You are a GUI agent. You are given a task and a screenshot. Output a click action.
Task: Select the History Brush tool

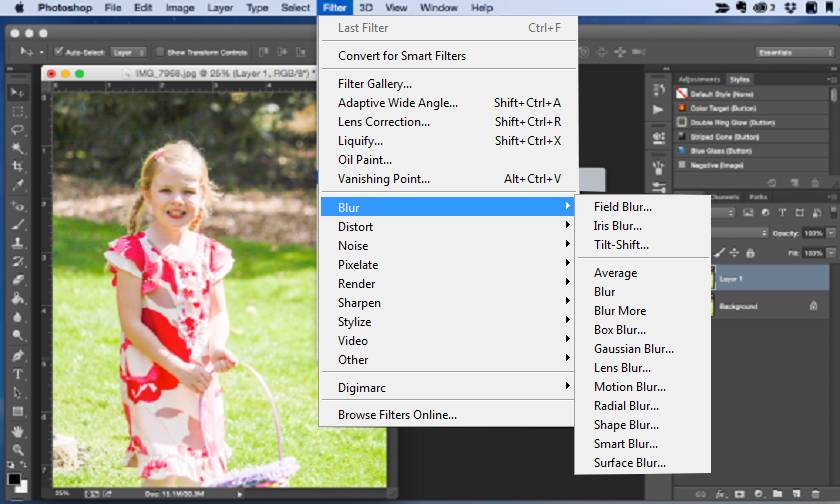[x=17, y=261]
